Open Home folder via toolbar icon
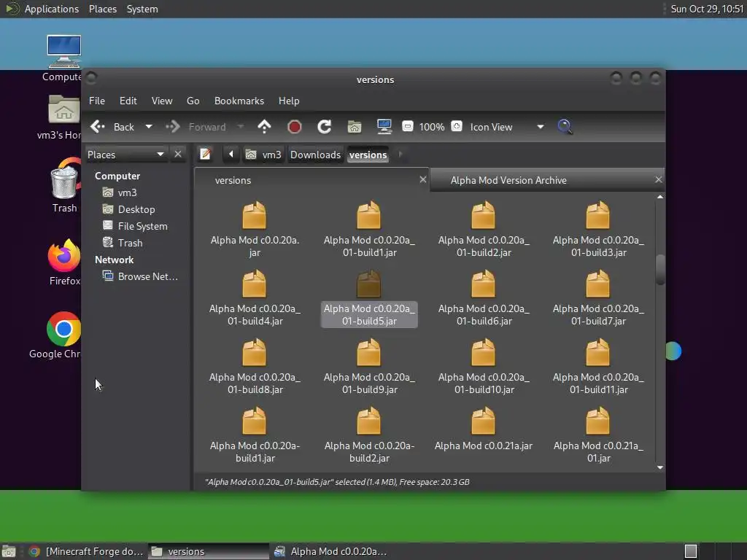Screen dimensions: 747x560 [x=355, y=127]
